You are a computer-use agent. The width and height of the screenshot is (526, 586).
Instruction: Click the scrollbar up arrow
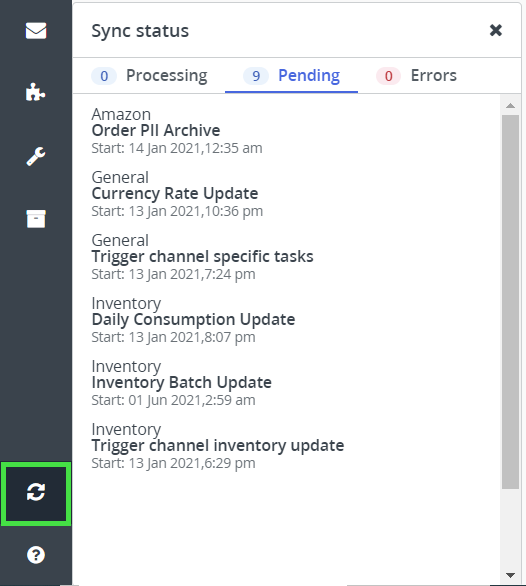coord(510,106)
